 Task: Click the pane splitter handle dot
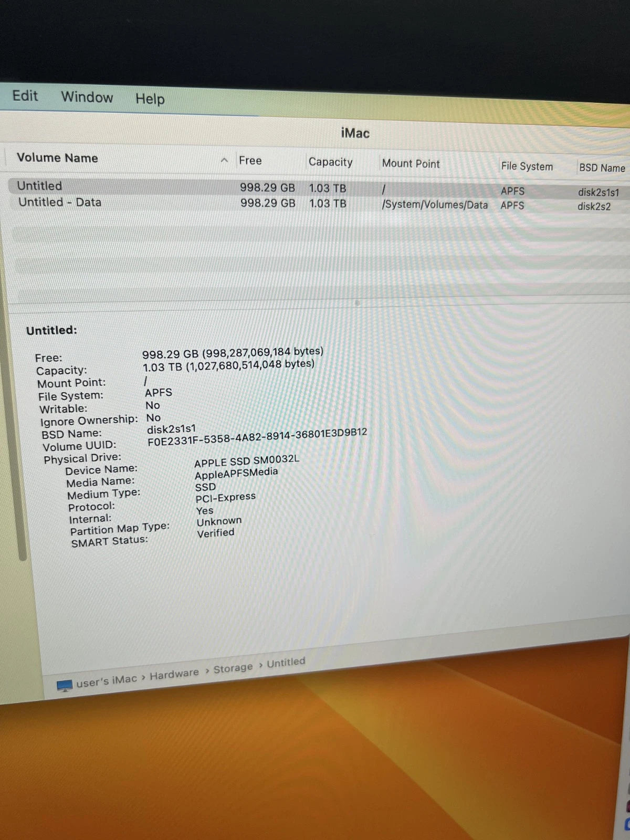(357, 303)
